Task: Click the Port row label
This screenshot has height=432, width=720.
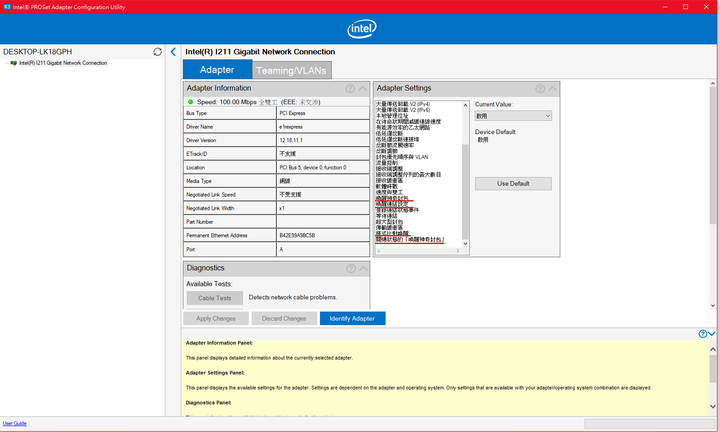Action: tap(191, 249)
